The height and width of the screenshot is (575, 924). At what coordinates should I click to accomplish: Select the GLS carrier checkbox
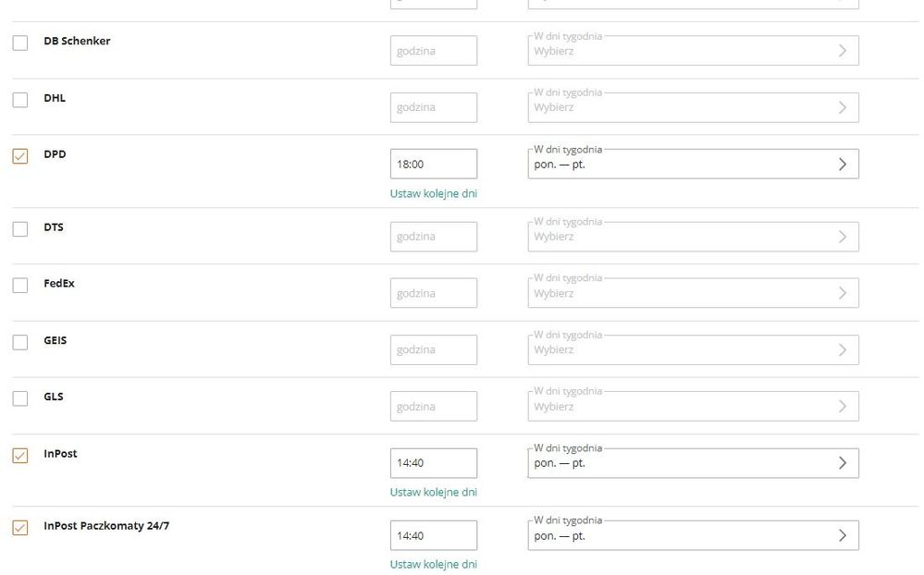click(x=20, y=399)
